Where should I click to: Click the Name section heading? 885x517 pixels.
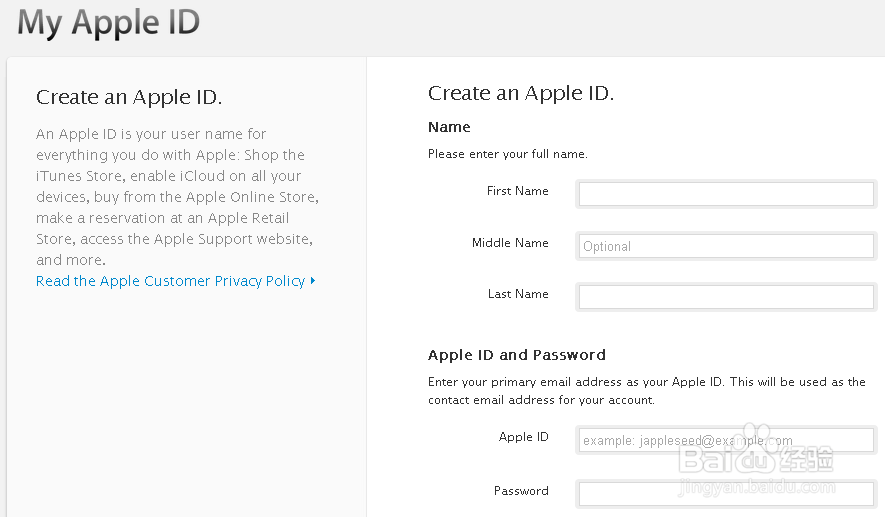tap(449, 127)
